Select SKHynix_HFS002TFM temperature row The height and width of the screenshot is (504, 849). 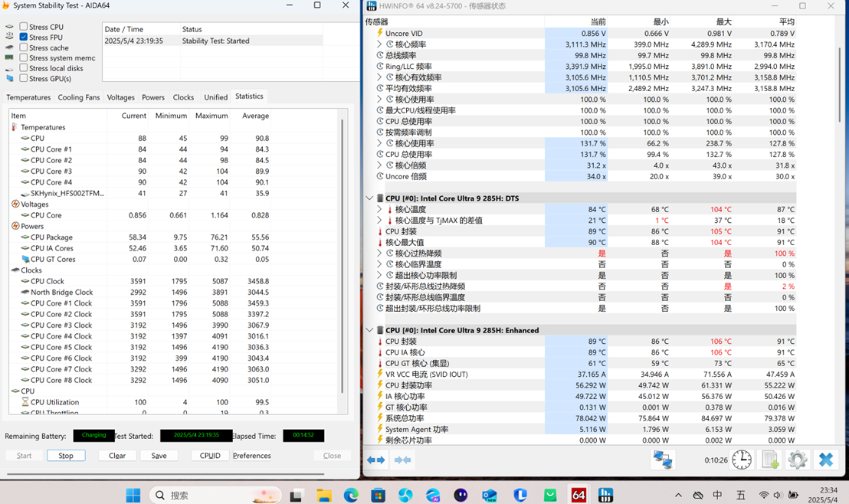[139, 193]
